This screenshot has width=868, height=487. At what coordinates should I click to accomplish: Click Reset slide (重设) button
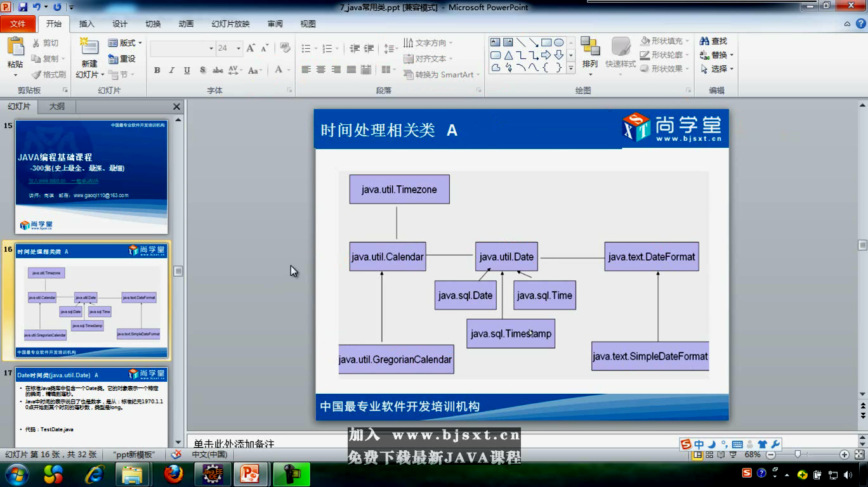click(x=122, y=59)
